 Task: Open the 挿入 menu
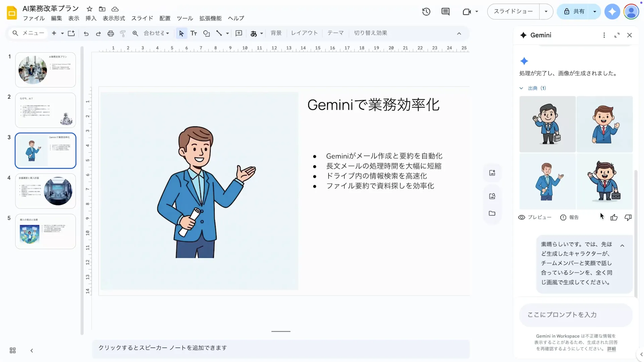(90, 18)
